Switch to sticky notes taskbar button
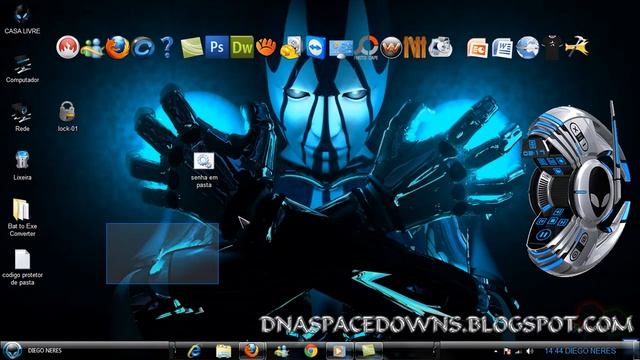The image size is (640, 360). click(369, 351)
